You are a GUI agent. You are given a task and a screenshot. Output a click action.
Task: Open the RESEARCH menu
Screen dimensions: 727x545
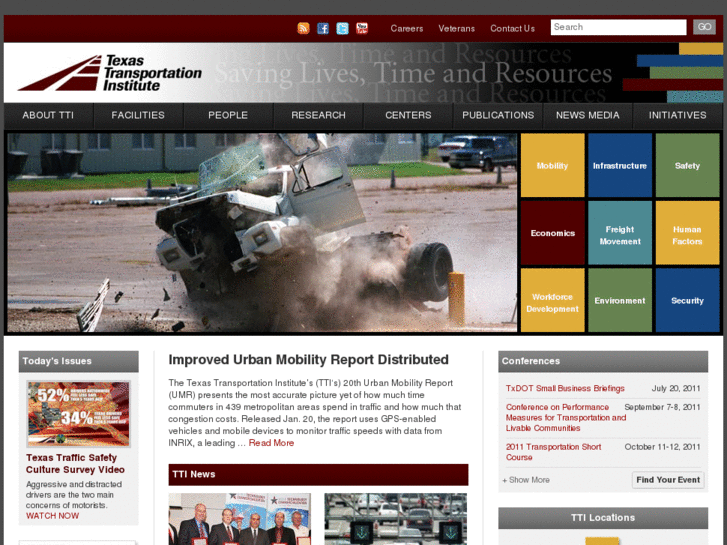pyautogui.click(x=318, y=115)
